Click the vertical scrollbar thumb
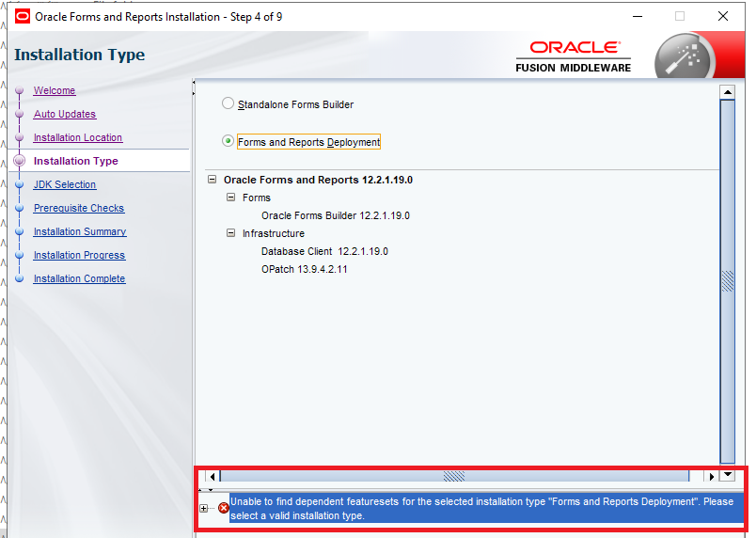 click(x=727, y=281)
